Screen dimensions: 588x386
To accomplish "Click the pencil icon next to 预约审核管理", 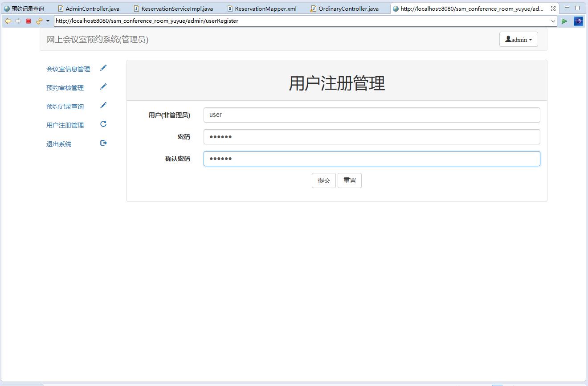I will coord(103,86).
